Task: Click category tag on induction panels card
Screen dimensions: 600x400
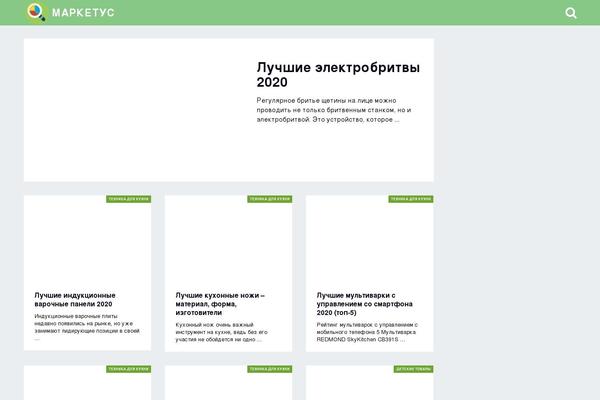Action: (x=129, y=199)
